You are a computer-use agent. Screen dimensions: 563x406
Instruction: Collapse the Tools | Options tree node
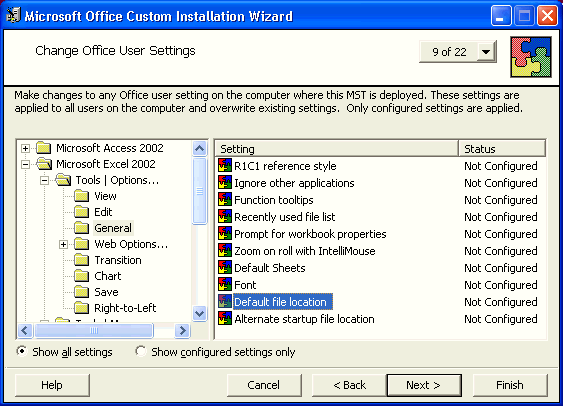(x=44, y=180)
